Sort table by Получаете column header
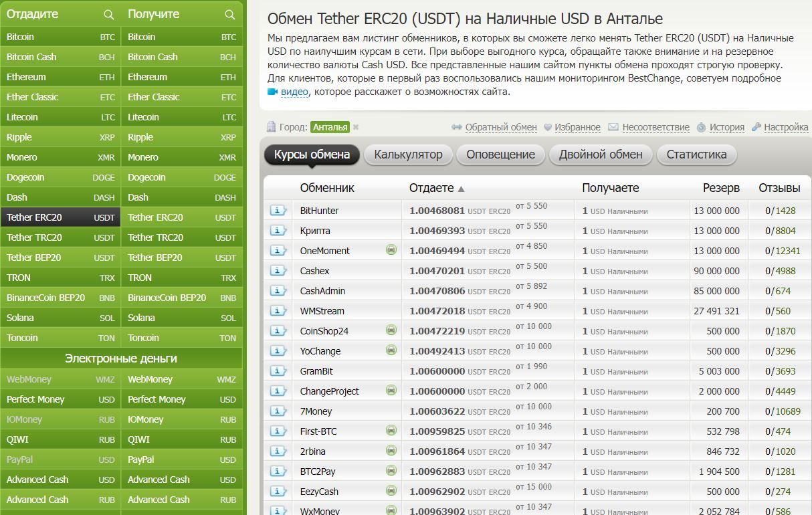812x515 pixels. point(610,188)
